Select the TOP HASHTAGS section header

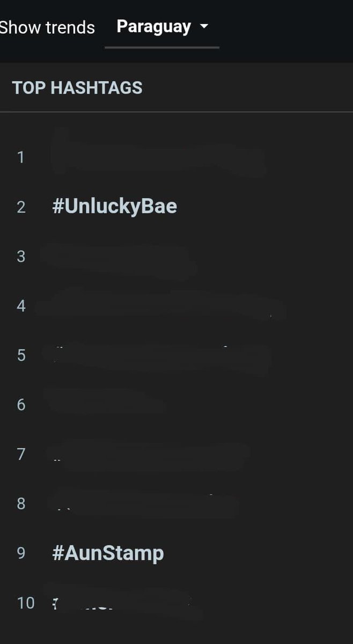tap(77, 88)
